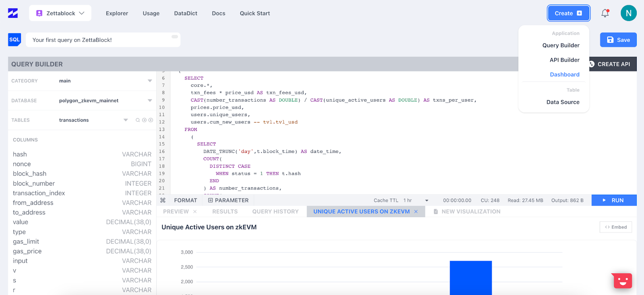
Task: Click the type column row
Action: click(82, 232)
